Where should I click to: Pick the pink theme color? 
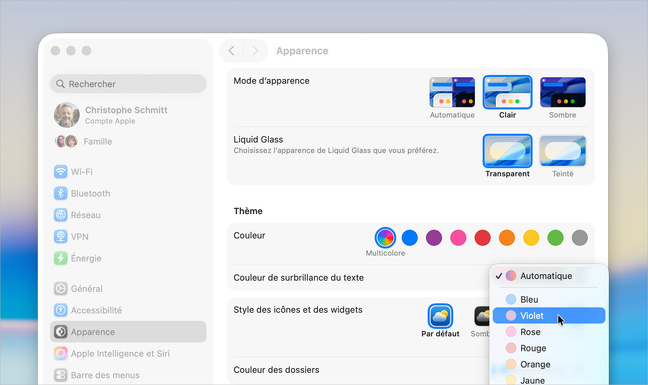coord(458,238)
